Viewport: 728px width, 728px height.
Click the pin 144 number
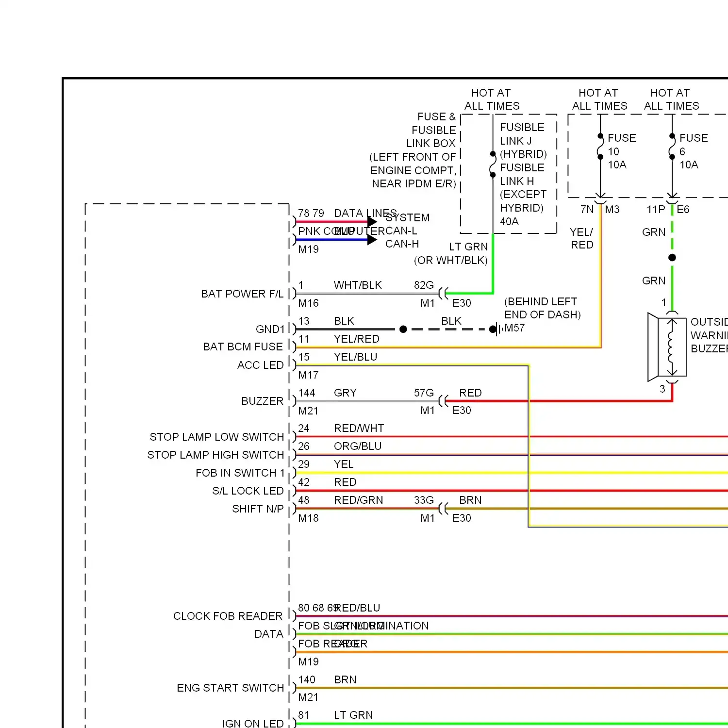pyautogui.click(x=307, y=393)
